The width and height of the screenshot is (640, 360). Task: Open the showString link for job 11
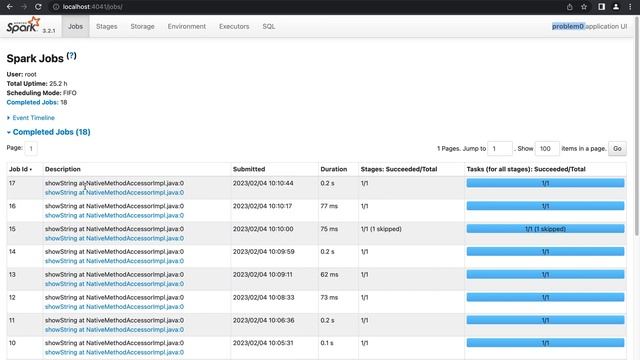point(114,330)
